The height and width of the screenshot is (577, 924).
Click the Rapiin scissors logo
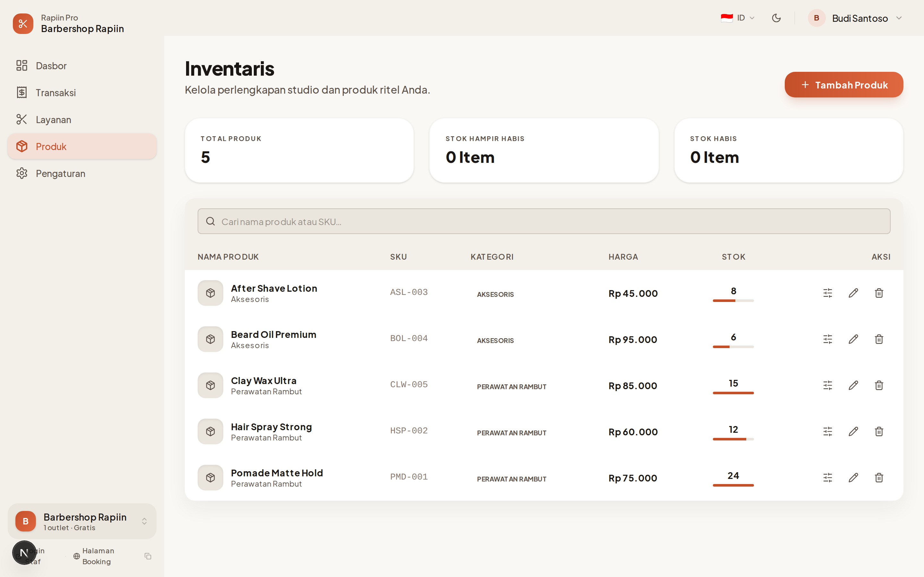(23, 24)
